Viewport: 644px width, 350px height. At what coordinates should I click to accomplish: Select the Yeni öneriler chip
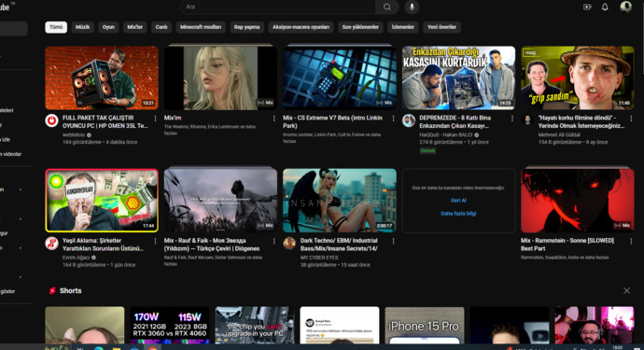441,27
